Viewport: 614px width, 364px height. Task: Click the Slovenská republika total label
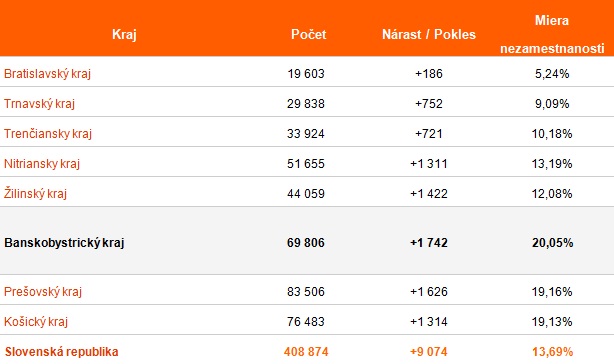(x=61, y=351)
